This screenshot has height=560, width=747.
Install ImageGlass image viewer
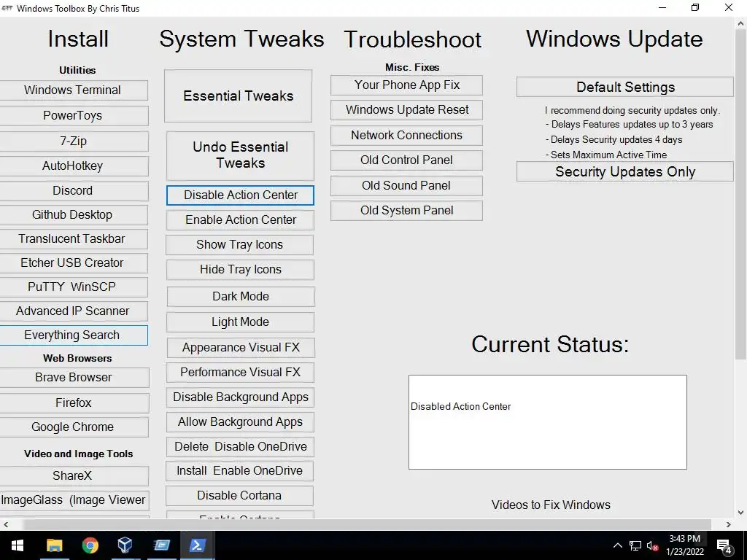point(74,500)
